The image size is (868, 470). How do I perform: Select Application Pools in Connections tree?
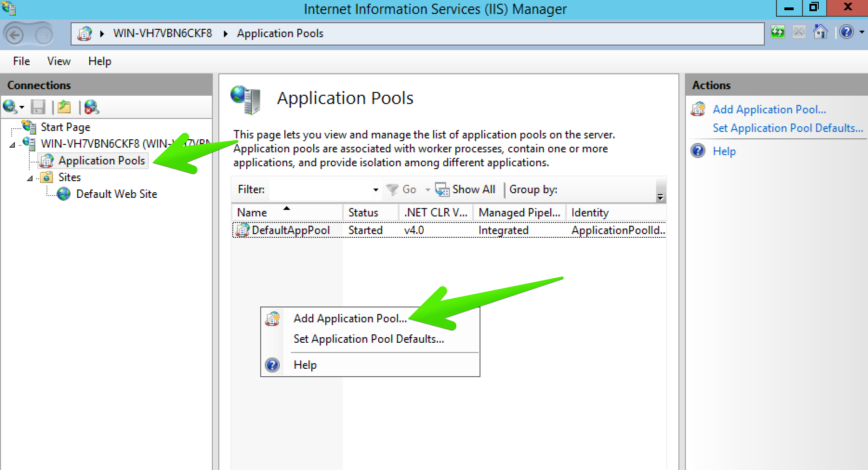pyautogui.click(x=102, y=161)
